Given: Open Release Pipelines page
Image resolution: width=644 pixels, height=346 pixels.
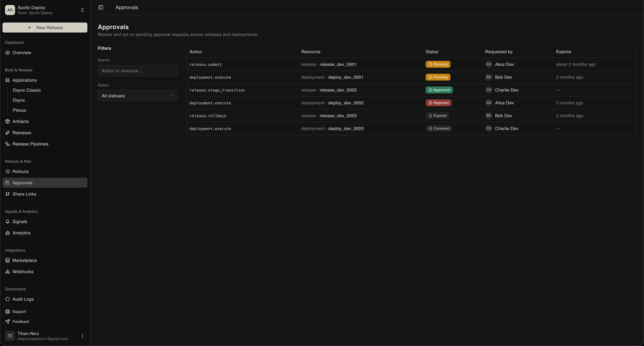Looking at the screenshot, I should coord(45,144).
